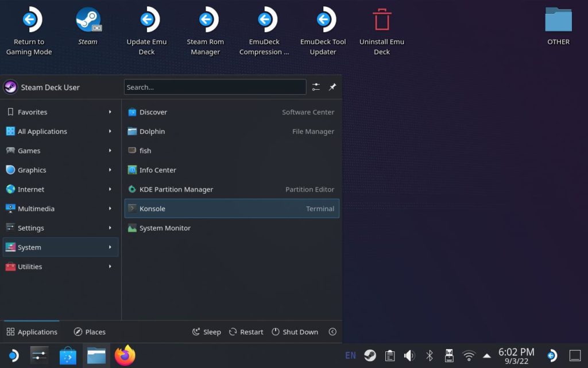Open removable devices tray icon
This screenshot has width=588, height=368.
(x=449, y=355)
